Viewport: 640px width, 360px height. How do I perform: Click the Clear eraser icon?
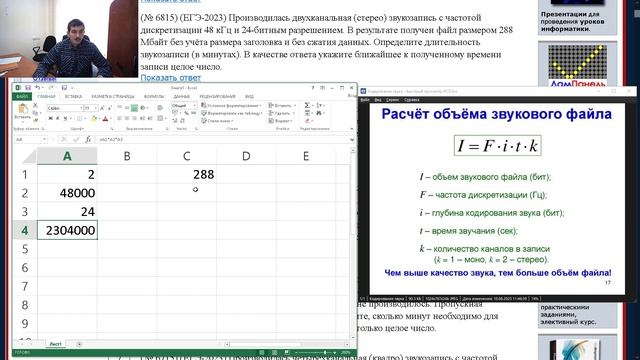coord(307,121)
